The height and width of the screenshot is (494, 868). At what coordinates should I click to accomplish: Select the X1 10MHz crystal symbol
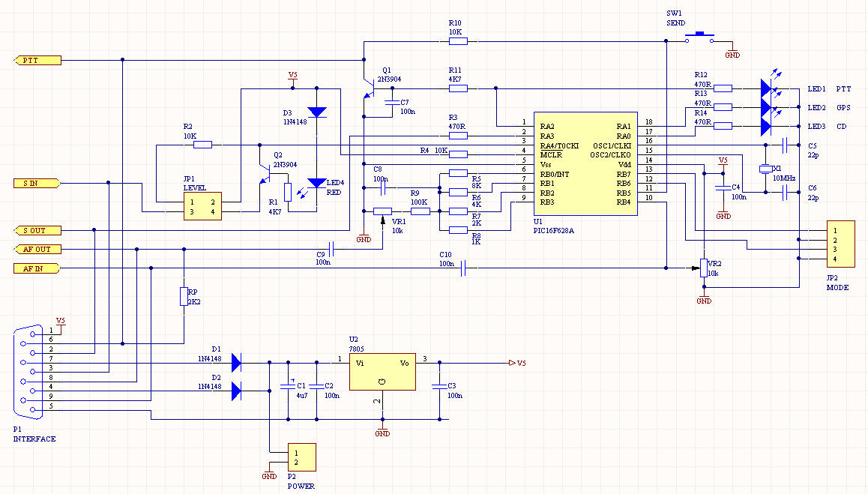pyautogui.click(x=766, y=169)
